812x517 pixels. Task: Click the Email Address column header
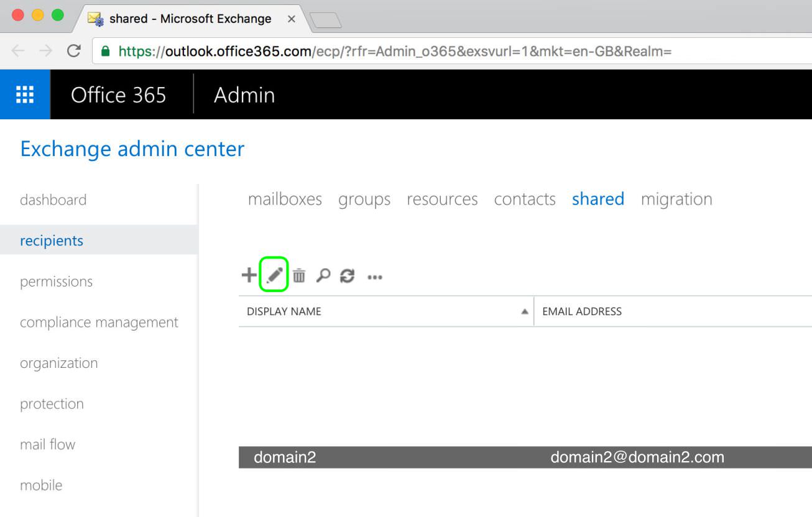pyautogui.click(x=582, y=311)
